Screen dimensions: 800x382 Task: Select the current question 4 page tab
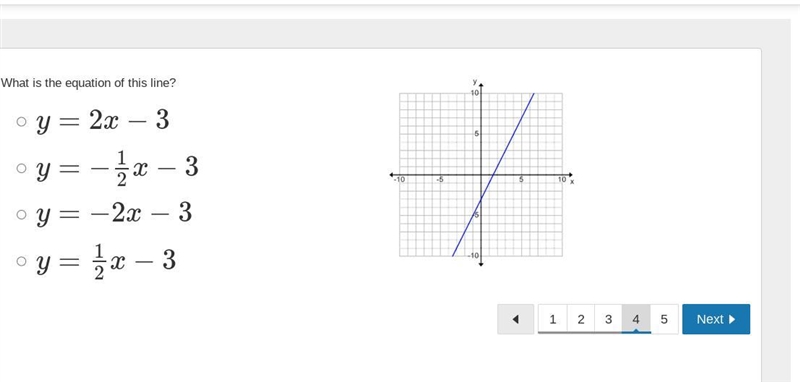tap(636, 319)
